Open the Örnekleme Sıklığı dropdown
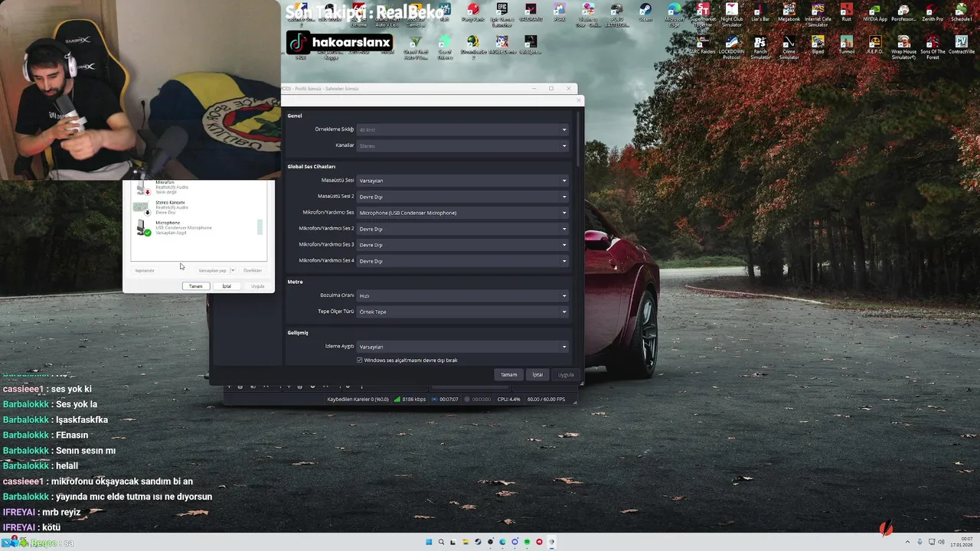 pos(463,129)
